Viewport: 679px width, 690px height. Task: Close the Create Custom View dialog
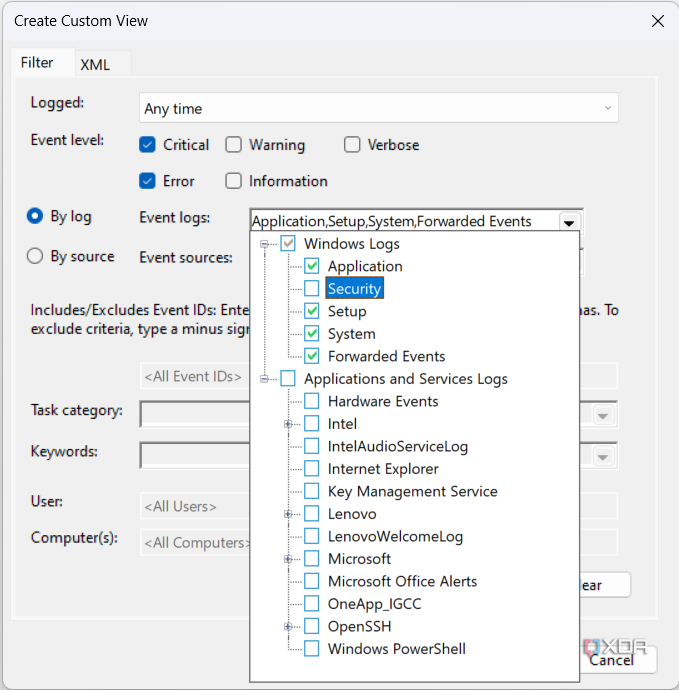(x=657, y=21)
